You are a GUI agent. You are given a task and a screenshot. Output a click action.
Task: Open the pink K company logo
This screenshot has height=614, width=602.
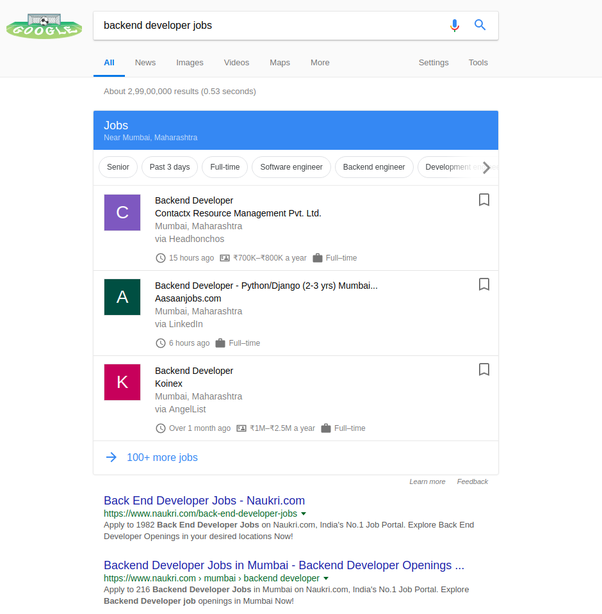coord(122,382)
